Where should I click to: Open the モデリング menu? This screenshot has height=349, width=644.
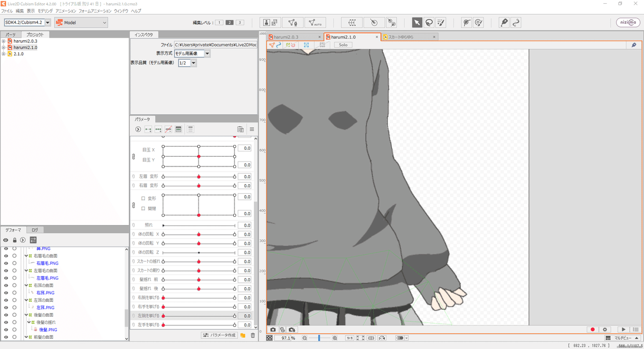[45, 11]
